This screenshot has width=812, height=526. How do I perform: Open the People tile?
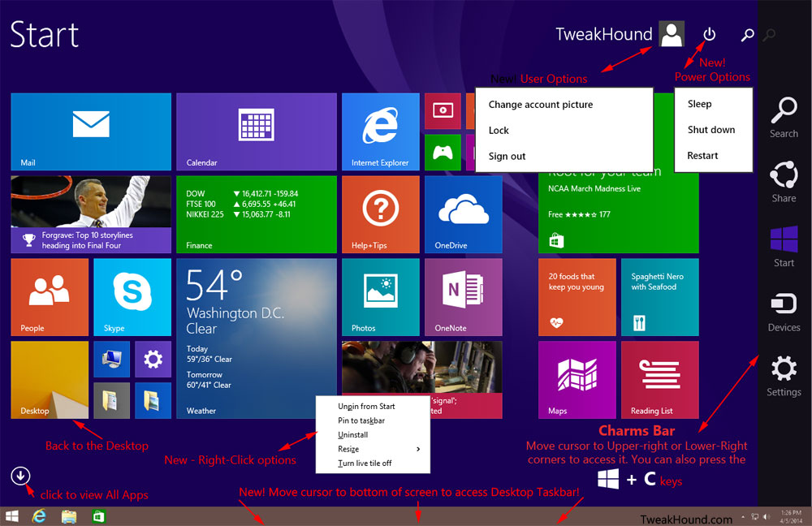tap(50, 297)
